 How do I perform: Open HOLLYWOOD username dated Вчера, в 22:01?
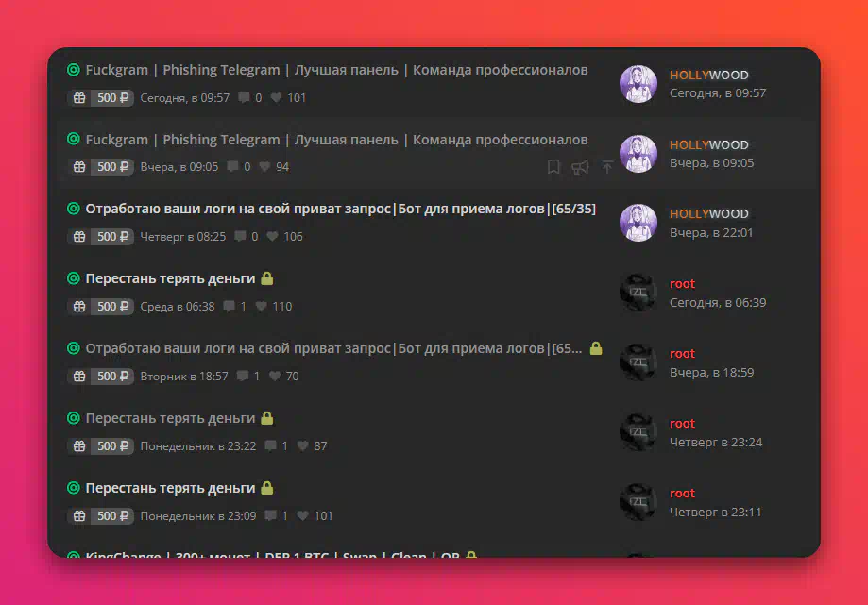pyautogui.click(x=709, y=213)
